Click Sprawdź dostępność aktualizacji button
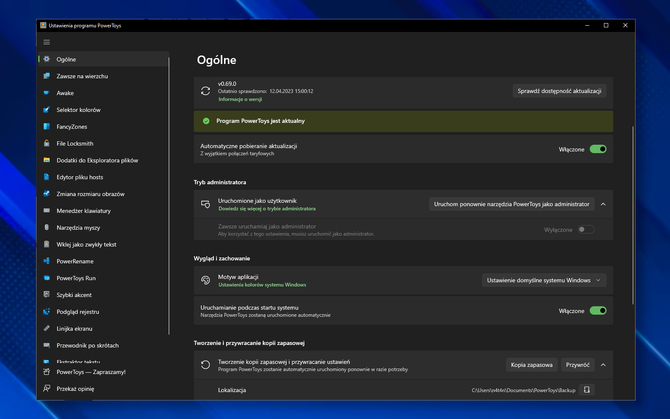Viewport: 670px width, 419px height. [x=559, y=91]
